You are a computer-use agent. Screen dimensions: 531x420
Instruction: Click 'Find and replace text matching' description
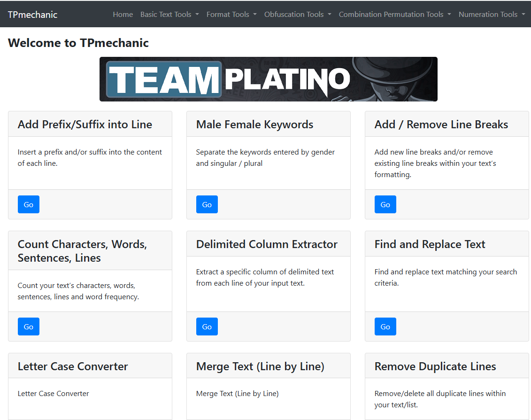pos(446,277)
